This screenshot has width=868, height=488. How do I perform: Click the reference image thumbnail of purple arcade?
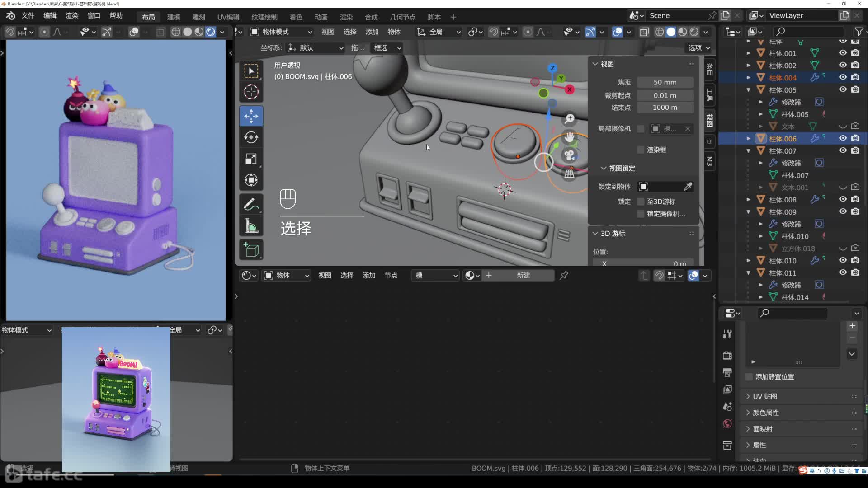[x=116, y=399]
